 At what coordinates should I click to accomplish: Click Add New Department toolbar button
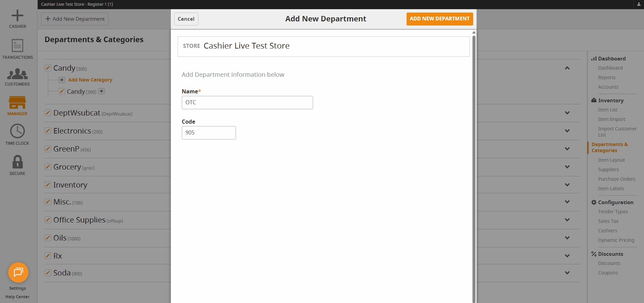tap(75, 19)
